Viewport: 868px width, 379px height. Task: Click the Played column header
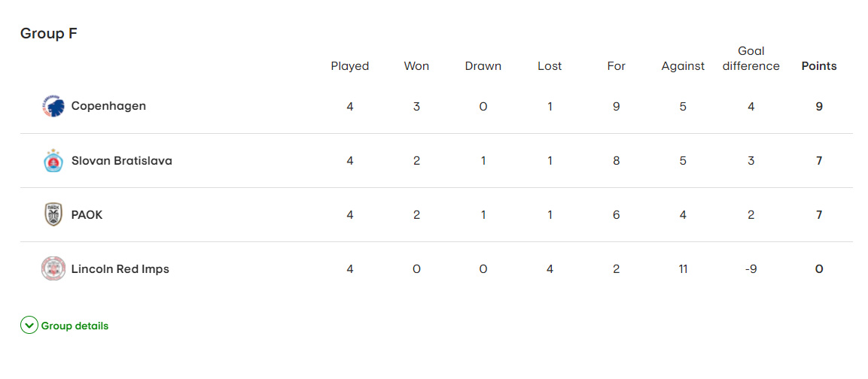[350, 66]
